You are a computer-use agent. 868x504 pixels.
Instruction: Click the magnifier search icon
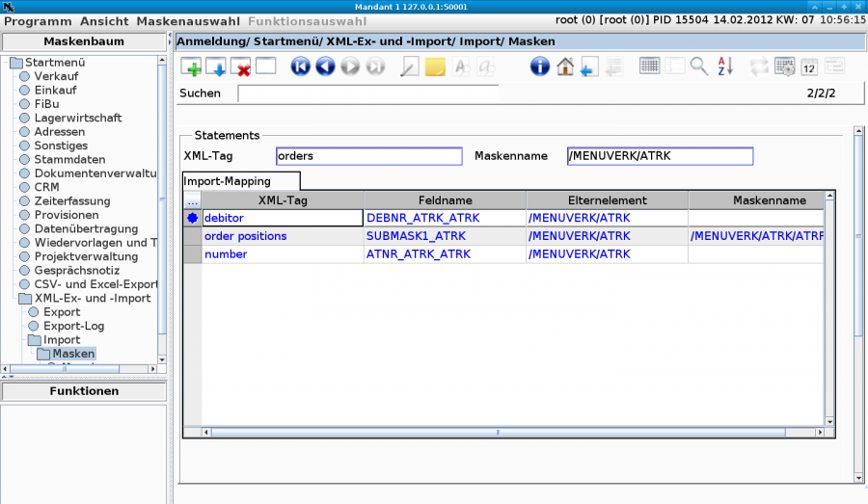pyautogui.click(x=699, y=66)
